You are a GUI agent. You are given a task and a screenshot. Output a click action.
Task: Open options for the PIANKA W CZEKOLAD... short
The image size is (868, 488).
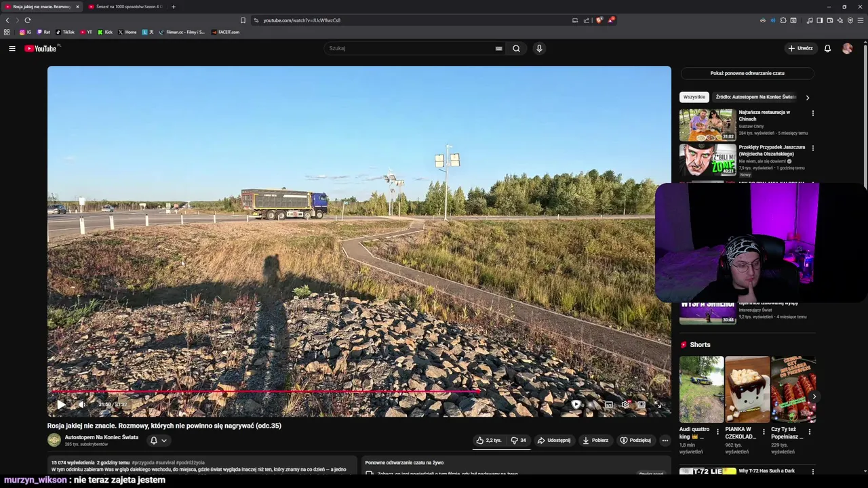tap(764, 432)
